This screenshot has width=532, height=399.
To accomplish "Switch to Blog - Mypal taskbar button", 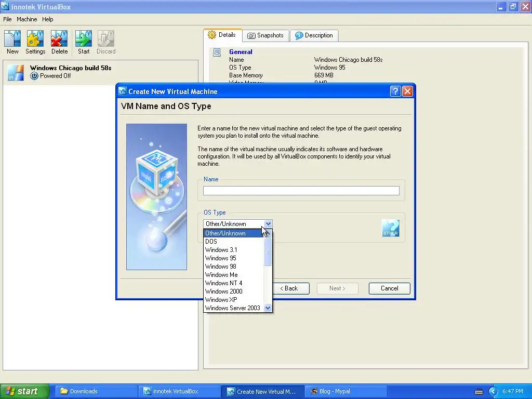I will [345, 391].
